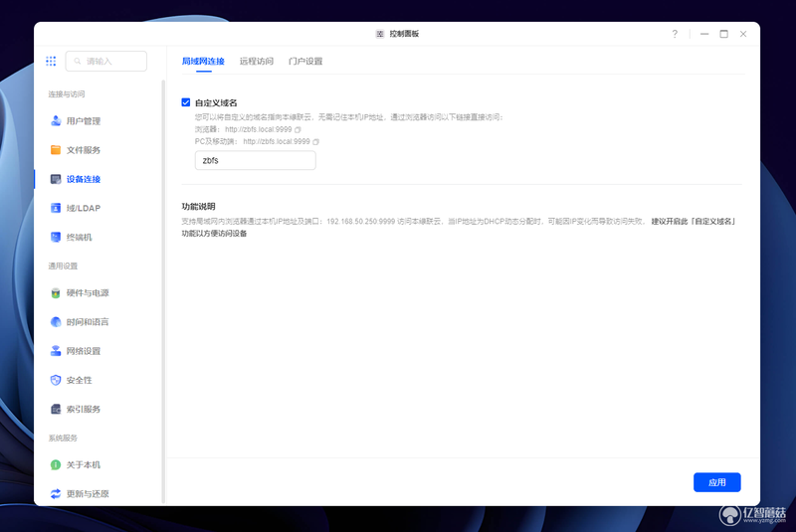
Task: Click the 应用 apply button
Action: coord(716,482)
